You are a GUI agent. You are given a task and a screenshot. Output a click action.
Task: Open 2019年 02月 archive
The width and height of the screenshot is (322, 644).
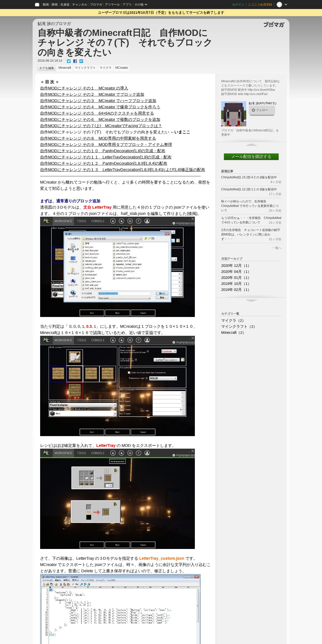click(x=235, y=290)
